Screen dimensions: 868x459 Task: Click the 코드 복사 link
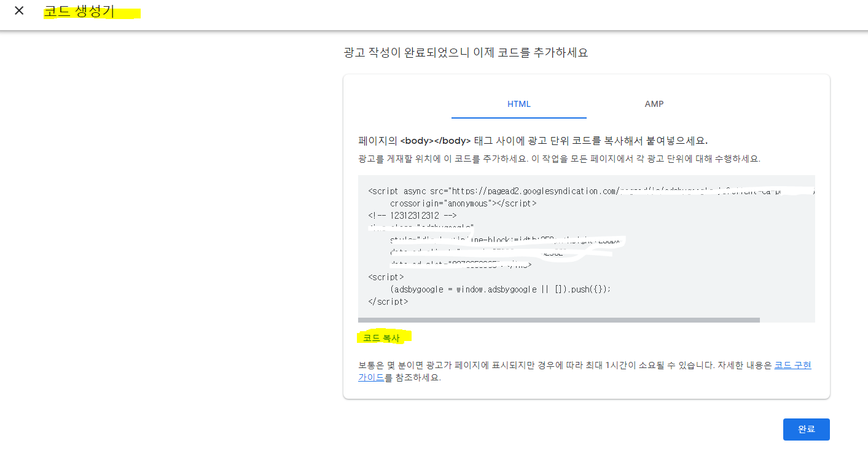click(x=381, y=338)
